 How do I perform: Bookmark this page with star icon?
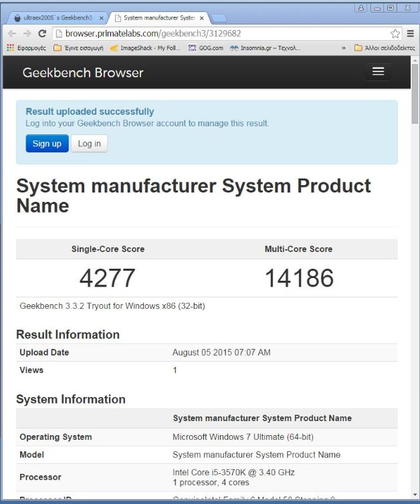pos(395,33)
